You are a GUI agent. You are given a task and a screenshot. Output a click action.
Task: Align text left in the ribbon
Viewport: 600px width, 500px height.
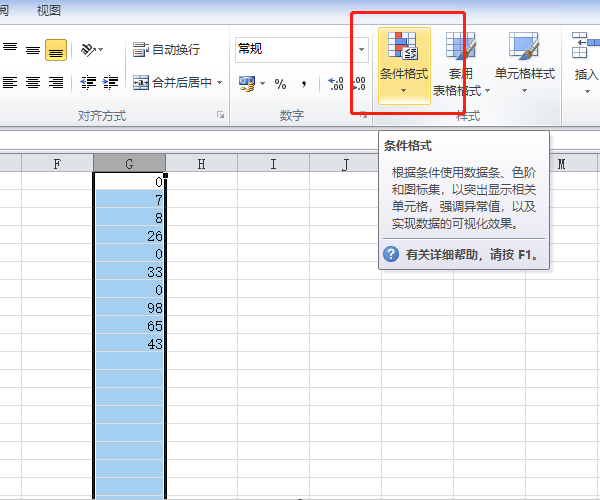[10, 82]
